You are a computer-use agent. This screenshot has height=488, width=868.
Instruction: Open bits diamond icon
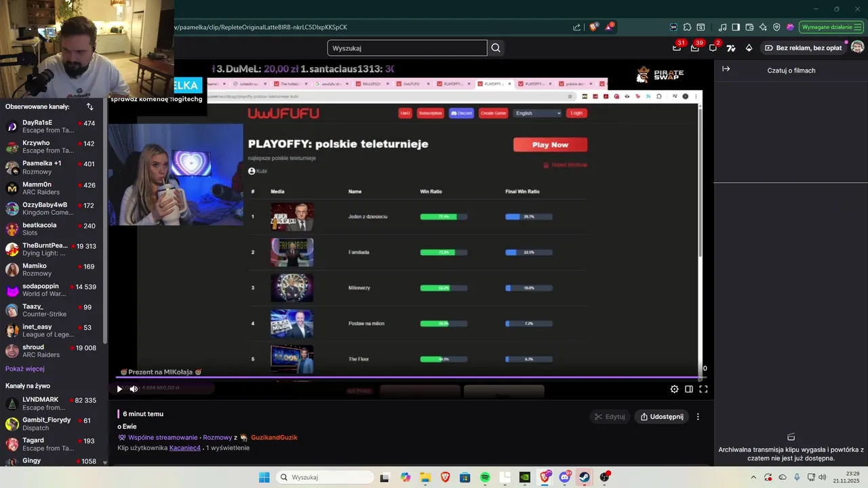(749, 48)
